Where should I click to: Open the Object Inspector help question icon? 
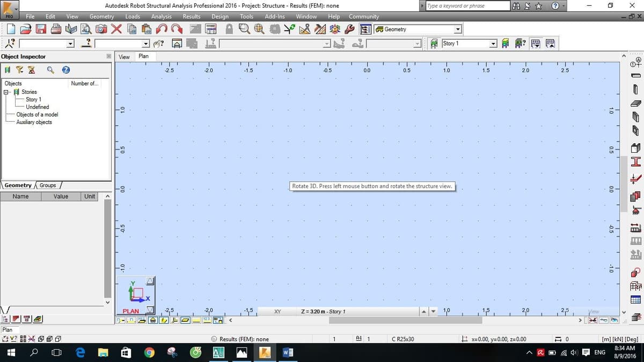[x=66, y=70]
